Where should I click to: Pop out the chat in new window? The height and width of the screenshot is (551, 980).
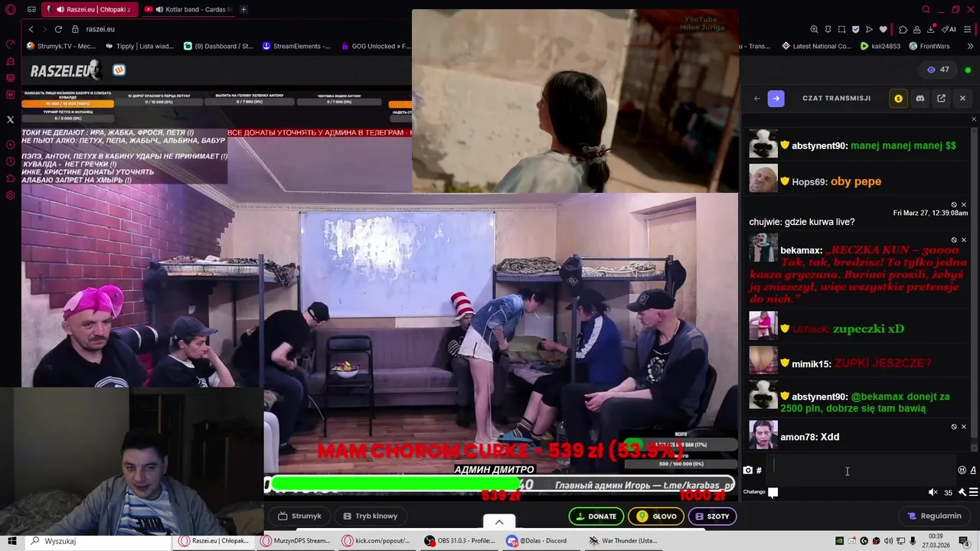(x=941, y=98)
